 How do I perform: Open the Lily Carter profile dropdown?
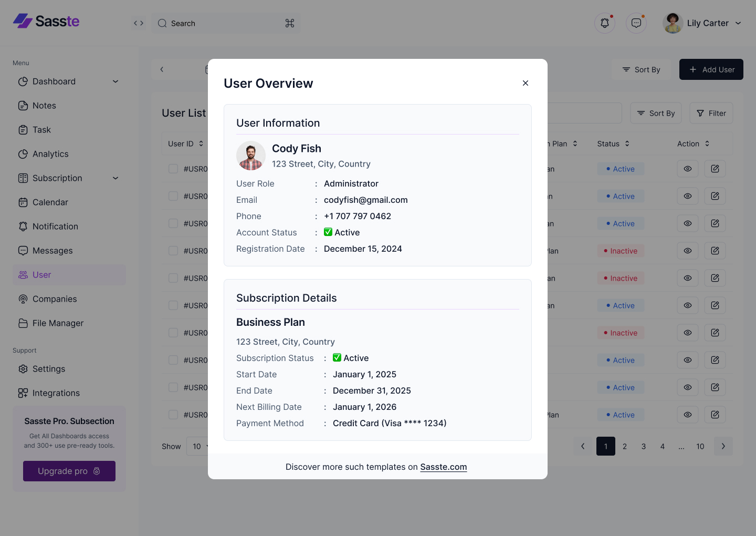point(703,23)
